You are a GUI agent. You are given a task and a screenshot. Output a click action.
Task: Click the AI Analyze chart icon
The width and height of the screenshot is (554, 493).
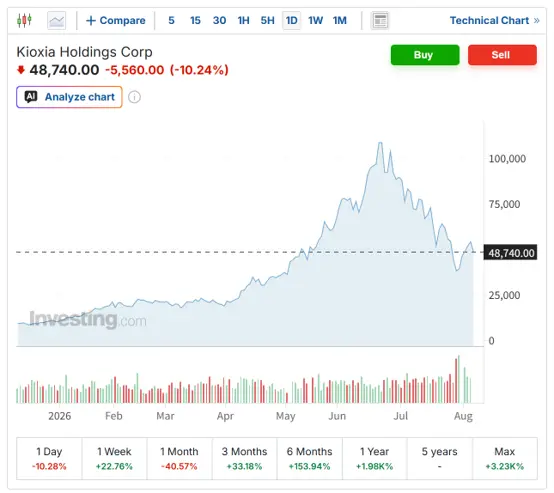click(31, 97)
